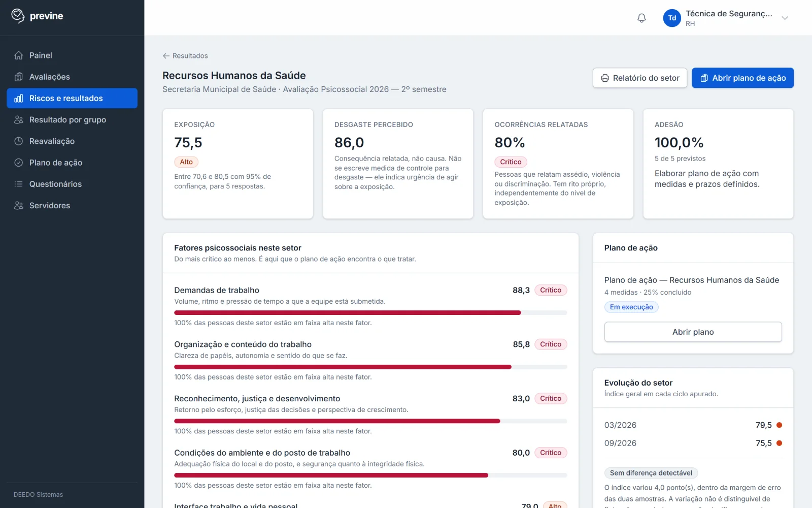Click the Td user avatar
Screen dimensions: 812x508
pos(672,18)
